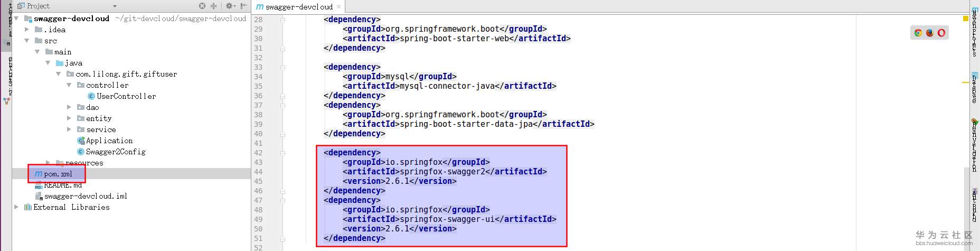Click spring-boot-starter-data-jpa text
980x251 pixels.
coord(466,124)
